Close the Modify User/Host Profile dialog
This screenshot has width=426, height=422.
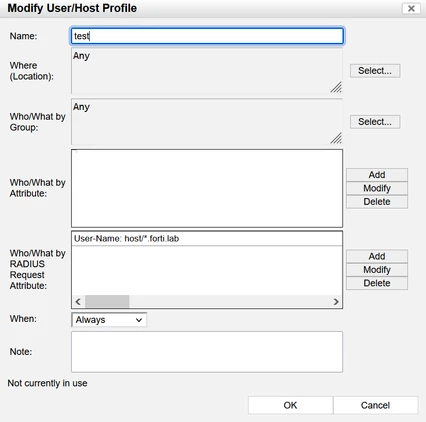point(411,8)
